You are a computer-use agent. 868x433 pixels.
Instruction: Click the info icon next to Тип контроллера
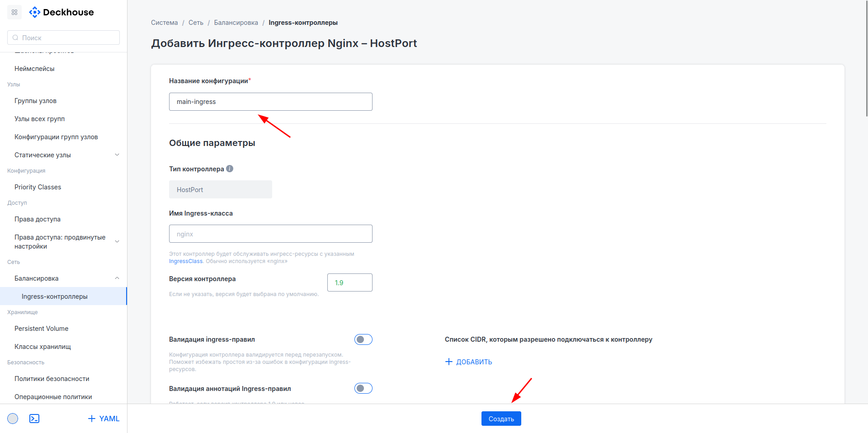(x=230, y=169)
